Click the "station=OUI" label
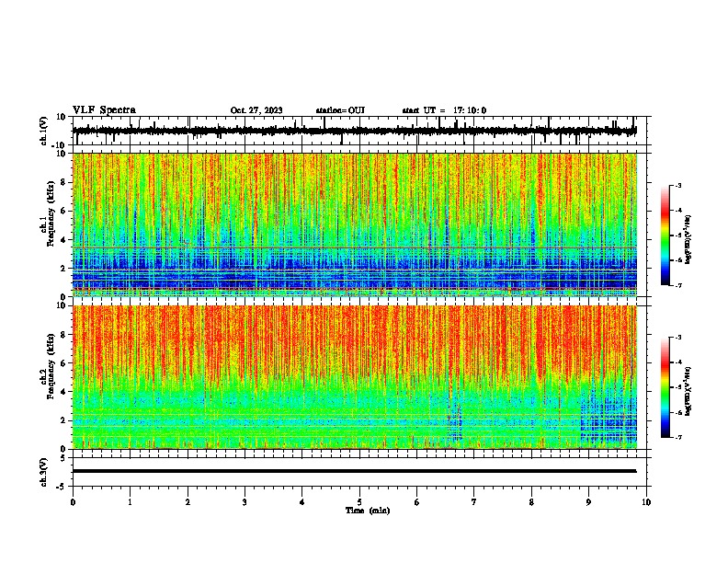This screenshot has width=728, height=563. [340, 110]
